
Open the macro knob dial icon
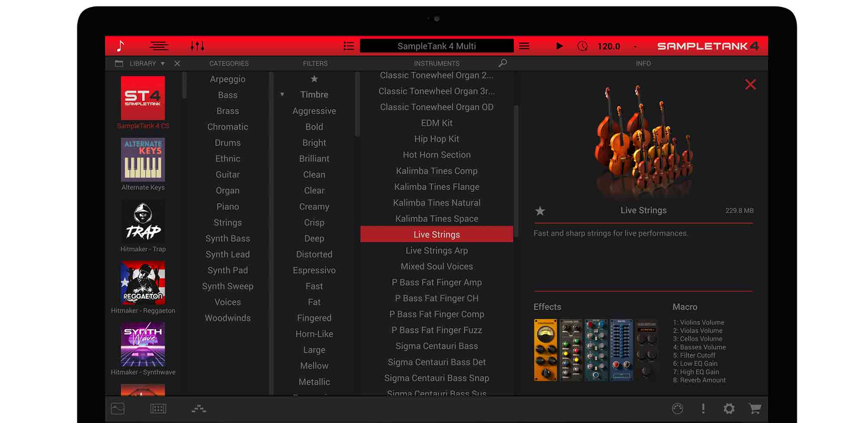[x=677, y=409]
